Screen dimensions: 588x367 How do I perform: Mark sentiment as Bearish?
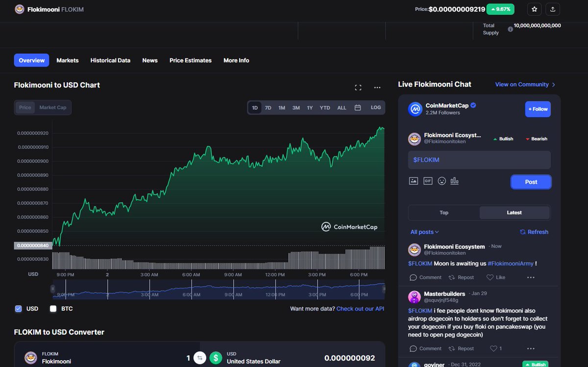pyautogui.click(x=536, y=139)
